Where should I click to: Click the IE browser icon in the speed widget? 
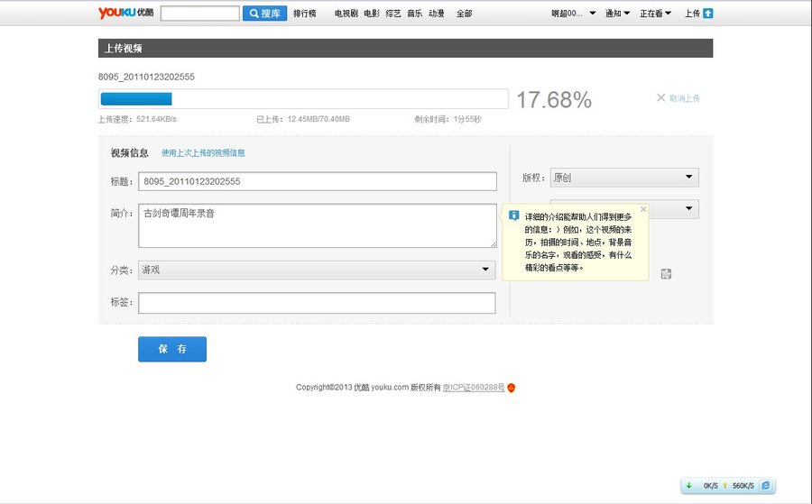pos(765,485)
